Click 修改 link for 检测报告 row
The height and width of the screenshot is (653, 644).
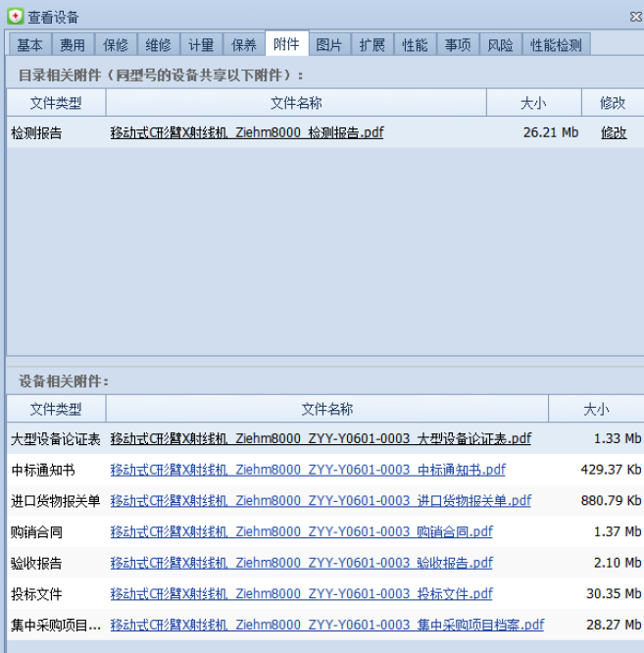click(614, 132)
